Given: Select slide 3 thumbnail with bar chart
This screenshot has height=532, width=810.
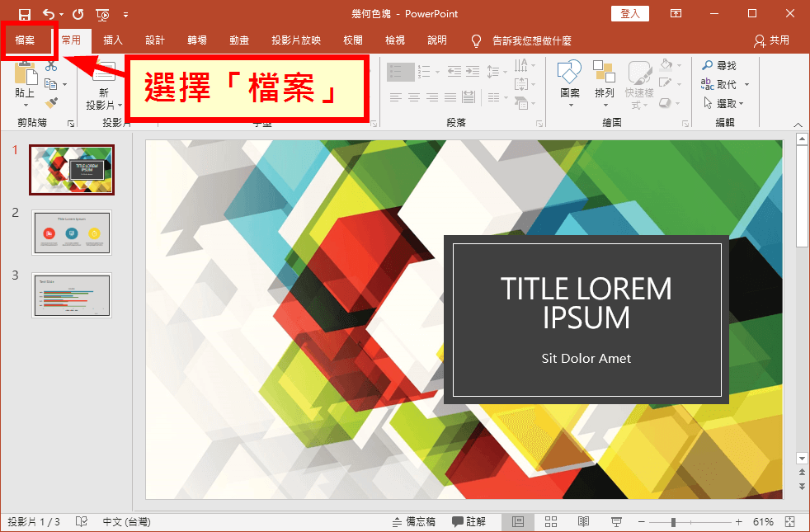Looking at the screenshot, I should pos(72,295).
